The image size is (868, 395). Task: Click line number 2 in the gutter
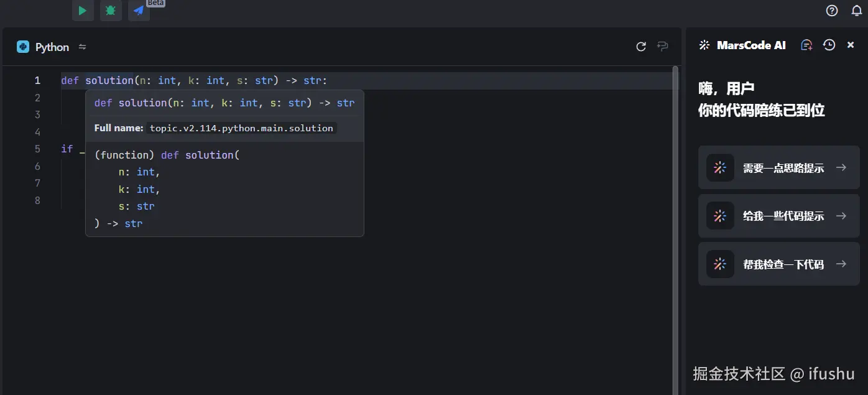[37, 98]
